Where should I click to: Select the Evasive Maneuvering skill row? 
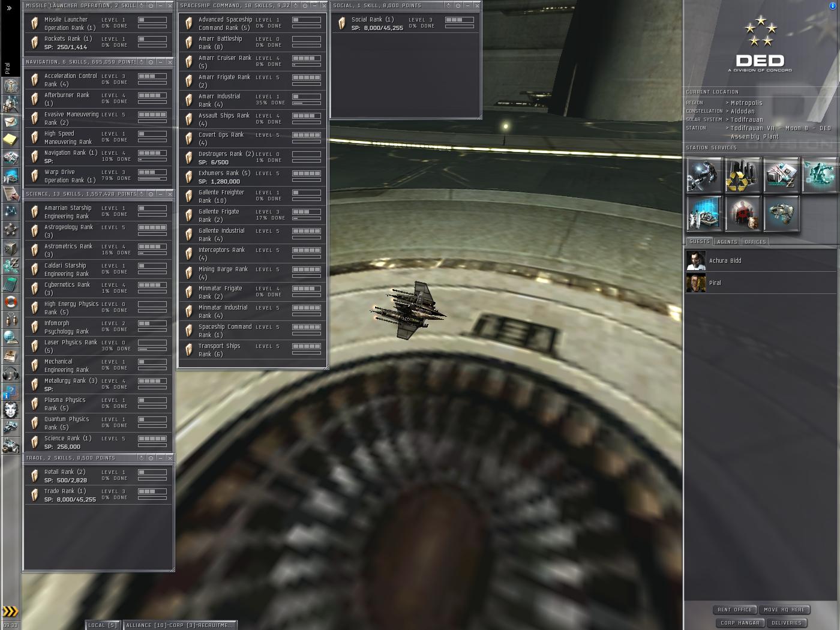tap(98, 118)
